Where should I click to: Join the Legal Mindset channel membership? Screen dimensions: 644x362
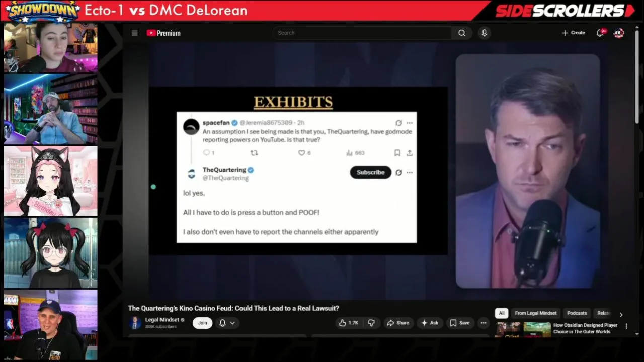coord(202,323)
